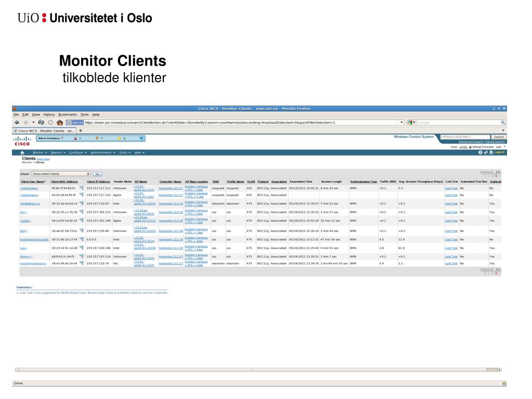Screen dimensions: 532x399
Task: Click the IP, Name, SSID, MAC search field
Action: (465, 137)
